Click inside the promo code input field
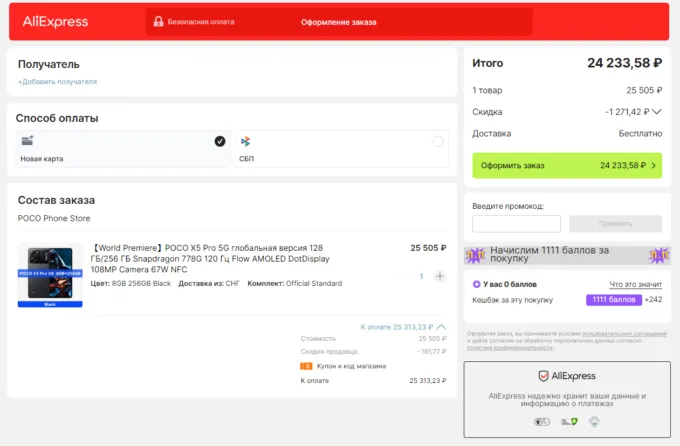Screen dimensions: 680x446 [516, 224]
